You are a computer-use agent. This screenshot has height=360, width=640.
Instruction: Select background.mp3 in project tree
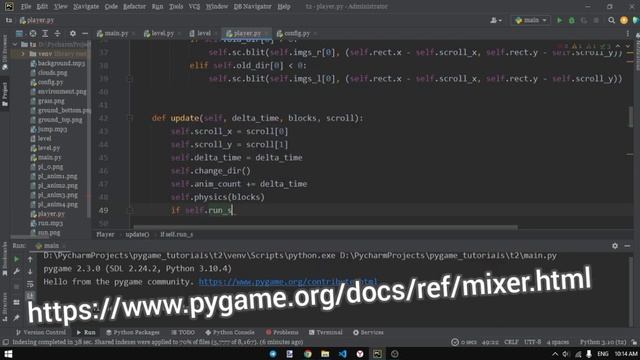tap(61, 63)
